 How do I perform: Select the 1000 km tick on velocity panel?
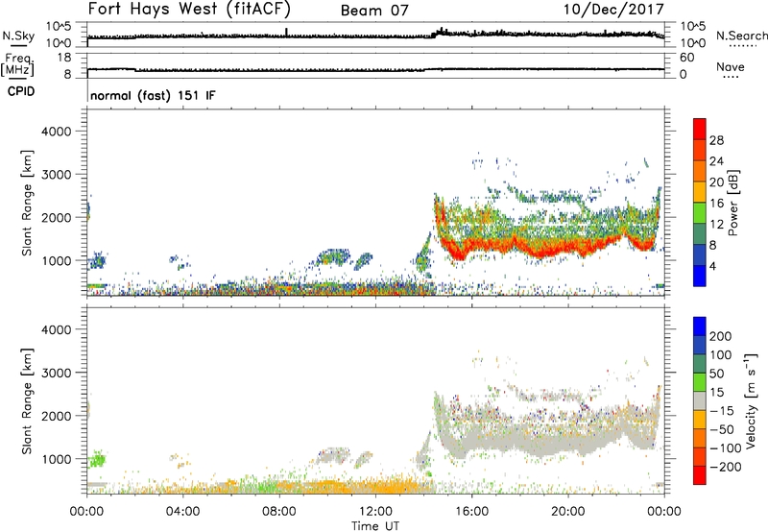coord(57,459)
